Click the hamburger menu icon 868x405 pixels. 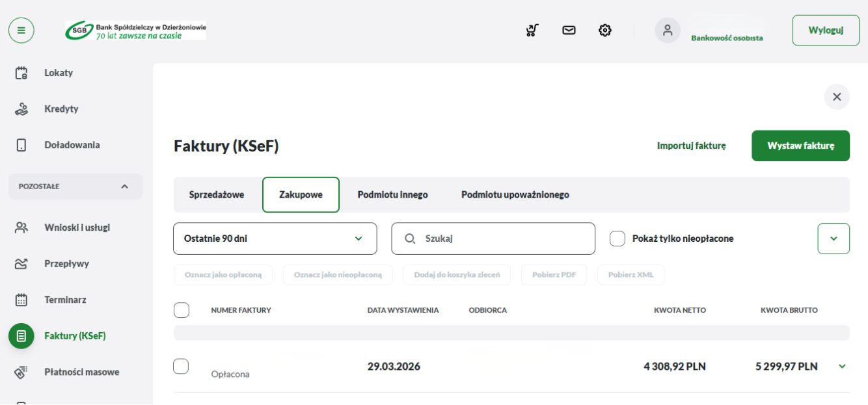(x=21, y=31)
